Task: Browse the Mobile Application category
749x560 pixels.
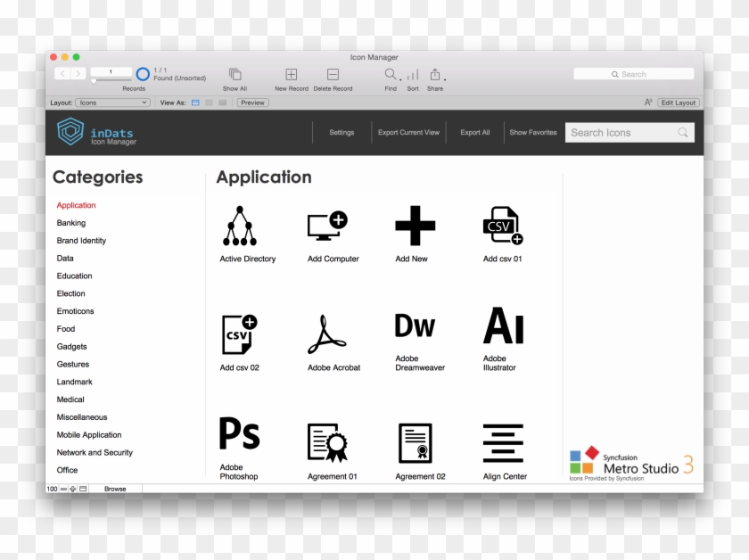Action: point(89,435)
